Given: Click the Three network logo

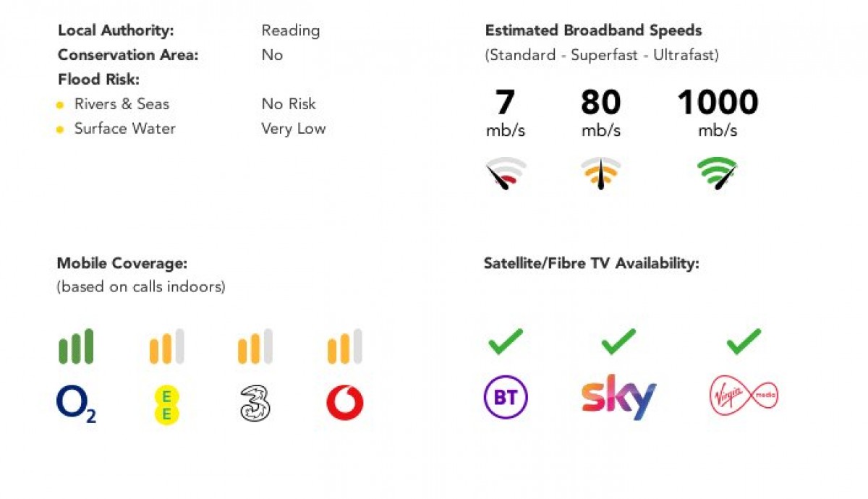Looking at the screenshot, I should coord(255,404).
